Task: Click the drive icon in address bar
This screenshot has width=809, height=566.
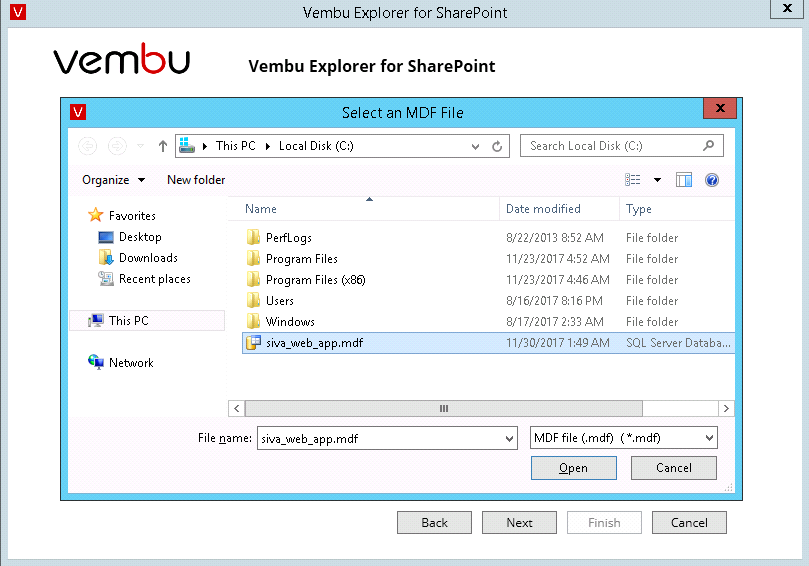Action: click(187, 146)
